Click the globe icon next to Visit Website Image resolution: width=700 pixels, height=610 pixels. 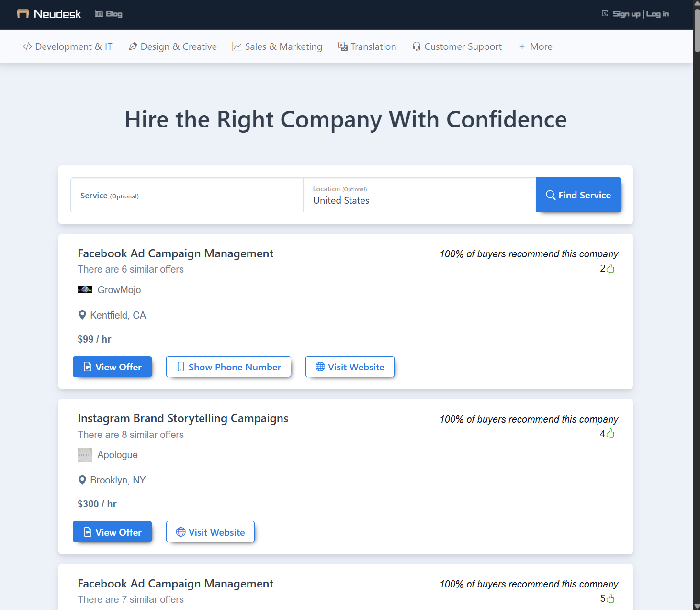pyautogui.click(x=319, y=367)
